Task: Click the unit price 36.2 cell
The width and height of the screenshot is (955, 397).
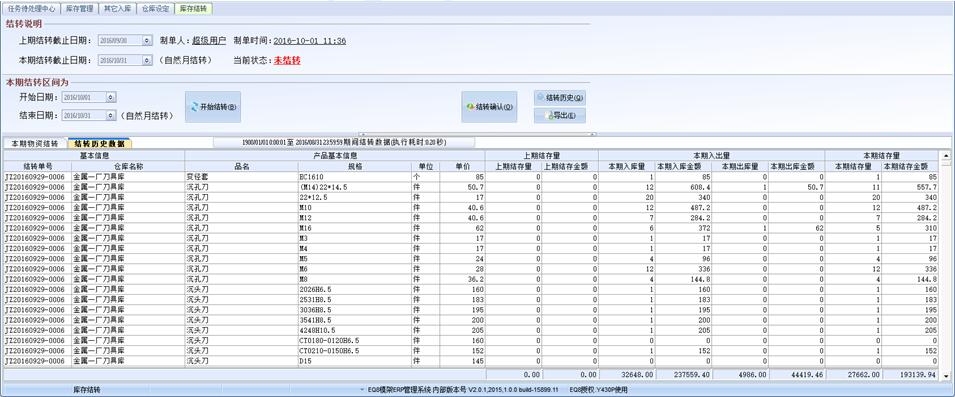Action: [x=462, y=279]
